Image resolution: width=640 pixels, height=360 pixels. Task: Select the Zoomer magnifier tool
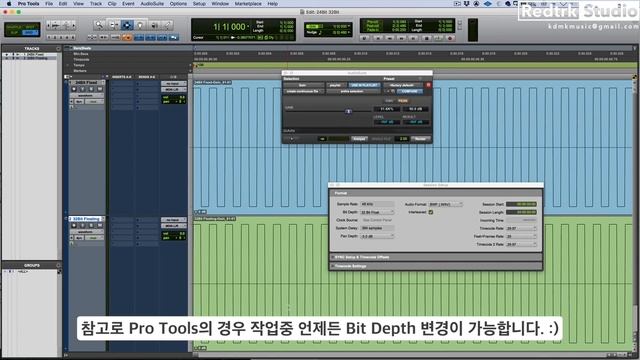point(99,25)
